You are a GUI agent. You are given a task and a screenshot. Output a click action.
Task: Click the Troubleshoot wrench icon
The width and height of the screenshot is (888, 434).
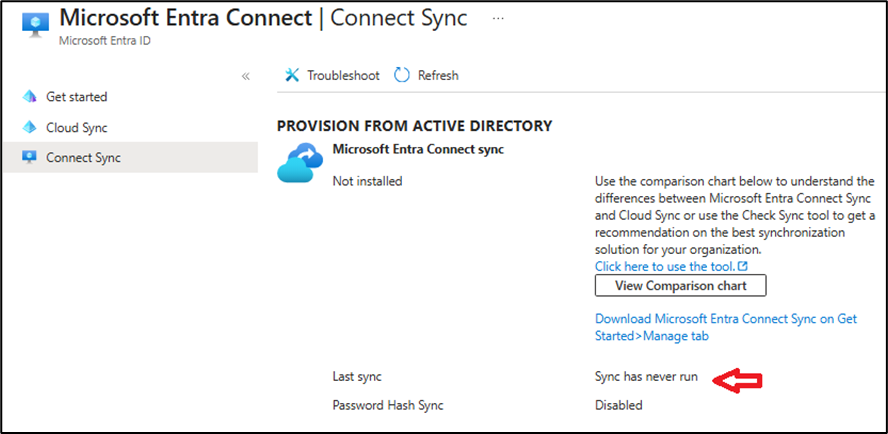point(292,75)
